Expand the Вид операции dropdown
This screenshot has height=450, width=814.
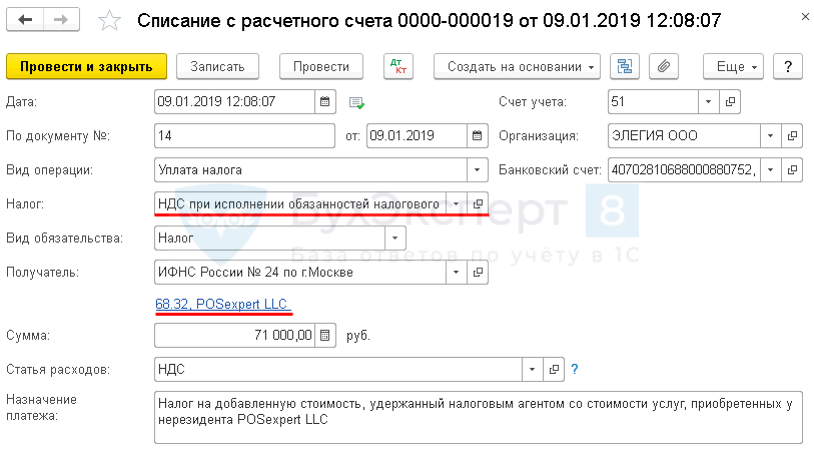477,170
